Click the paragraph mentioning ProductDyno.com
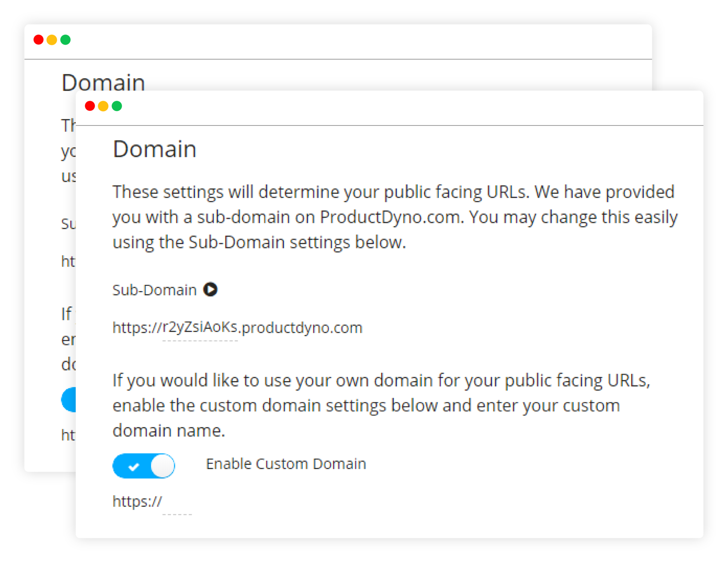 coord(395,217)
